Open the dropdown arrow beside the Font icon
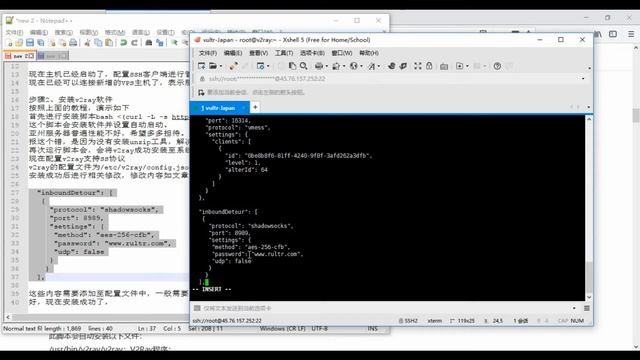 coord(379,66)
